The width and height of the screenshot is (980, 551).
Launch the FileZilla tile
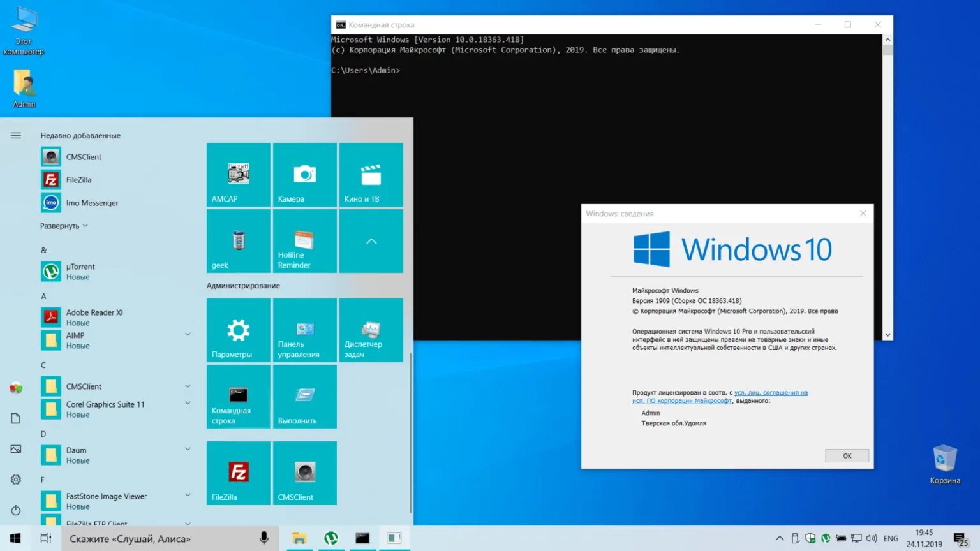tap(239, 473)
